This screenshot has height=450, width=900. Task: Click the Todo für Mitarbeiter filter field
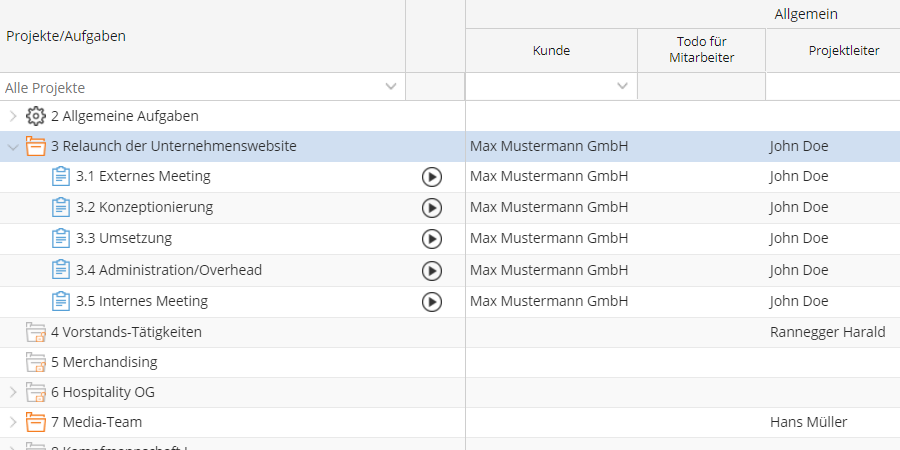[x=701, y=87]
